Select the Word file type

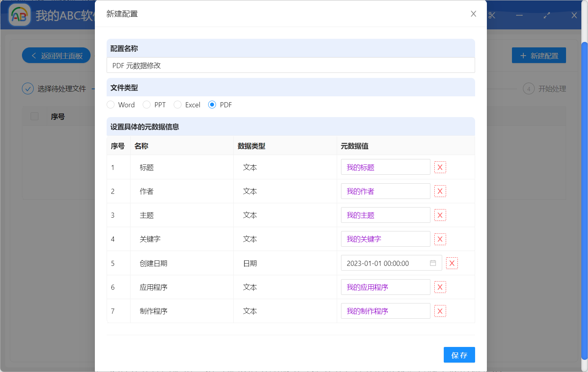click(x=111, y=105)
